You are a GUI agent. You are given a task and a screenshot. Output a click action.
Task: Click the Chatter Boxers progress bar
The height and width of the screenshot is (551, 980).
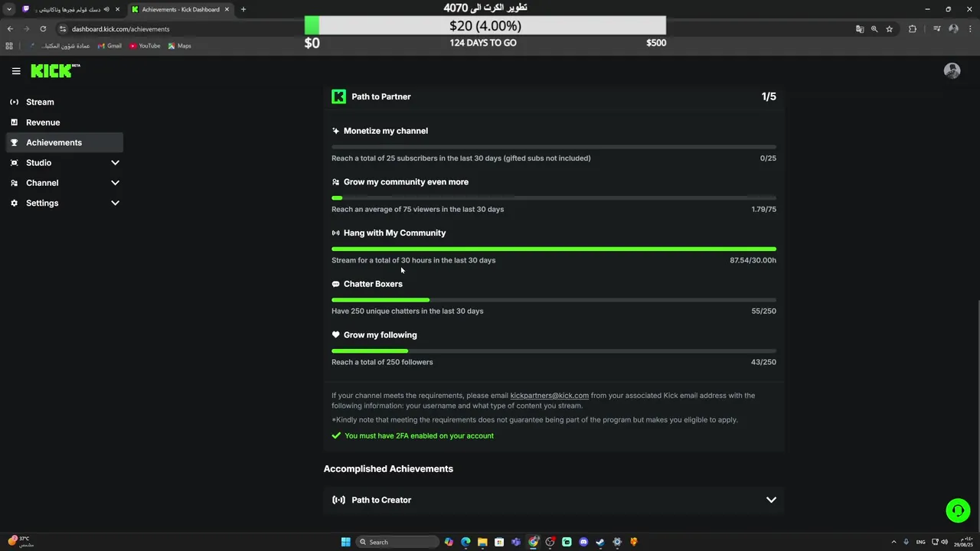(x=554, y=300)
